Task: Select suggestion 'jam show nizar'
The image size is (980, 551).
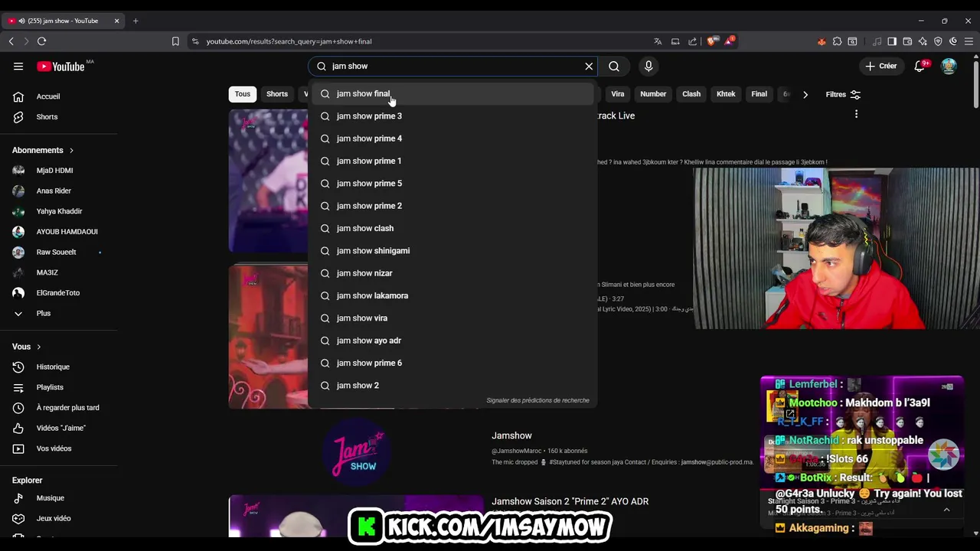Action: point(452,273)
